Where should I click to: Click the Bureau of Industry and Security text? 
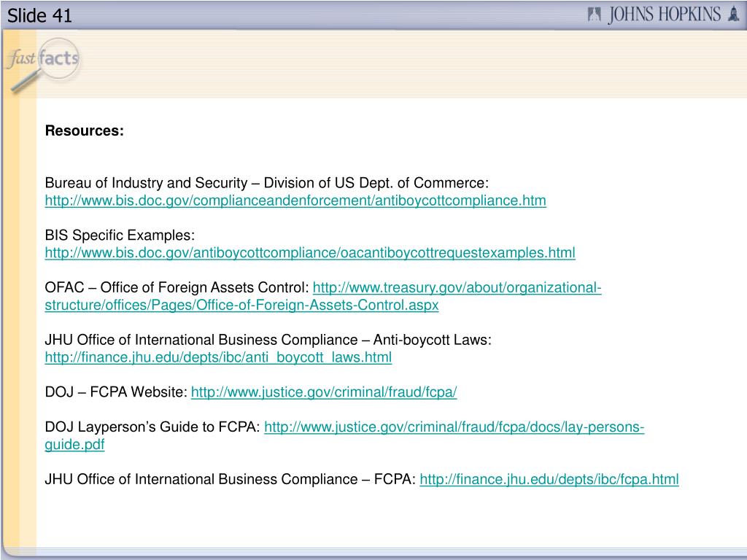pos(267,183)
